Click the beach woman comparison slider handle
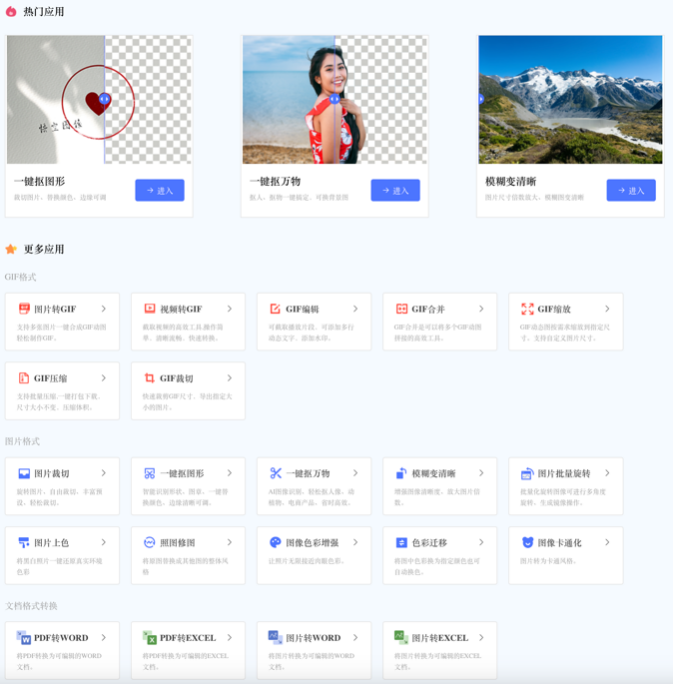This screenshot has width=673, height=684. pos(335,99)
